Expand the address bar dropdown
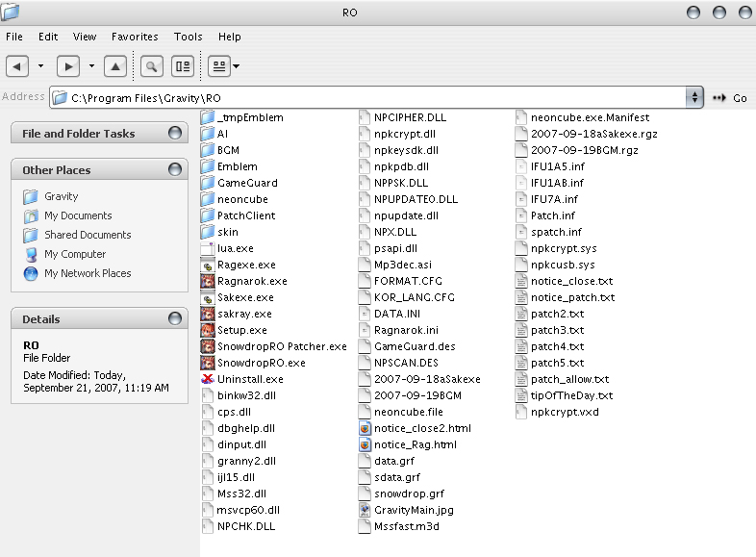Image resolution: width=756 pixels, height=557 pixels. coord(694,98)
